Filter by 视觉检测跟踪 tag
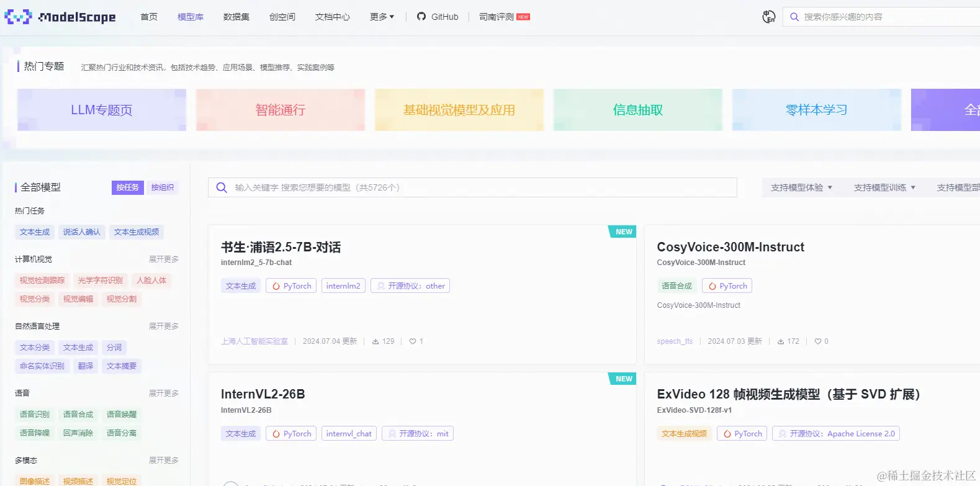The image size is (980, 486). [x=42, y=281]
